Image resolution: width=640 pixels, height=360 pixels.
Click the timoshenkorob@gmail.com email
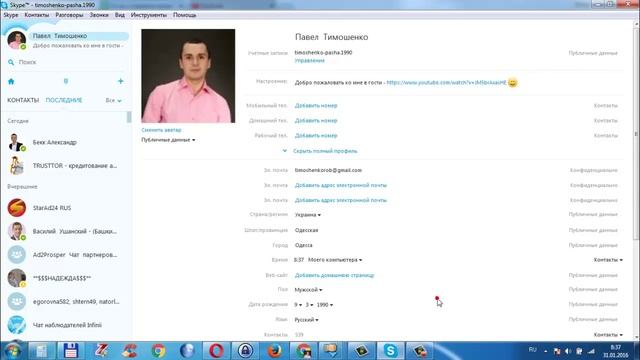click(x=328, y=170)
